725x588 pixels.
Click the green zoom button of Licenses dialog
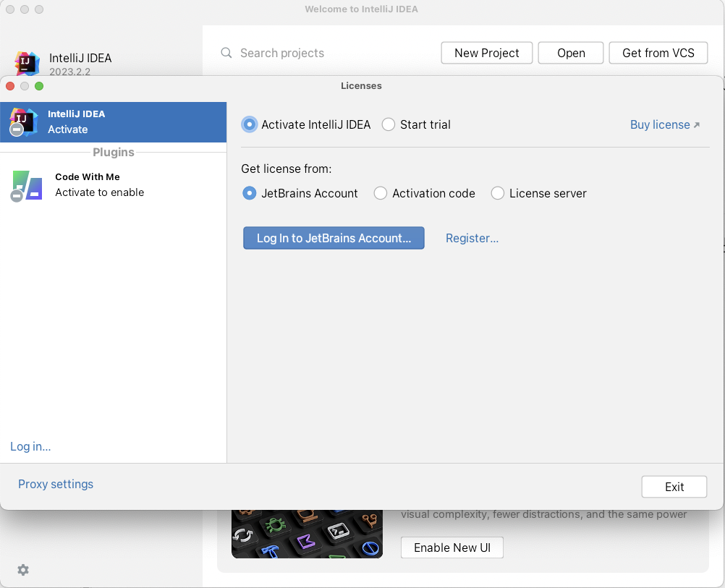pos(39,86)
